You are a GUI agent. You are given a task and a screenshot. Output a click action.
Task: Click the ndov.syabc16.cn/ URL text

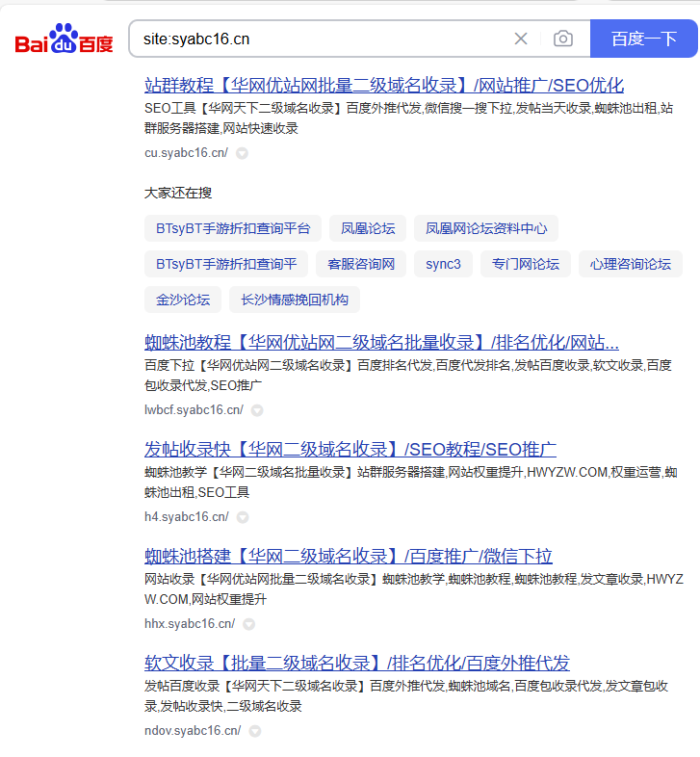point(193,731)
